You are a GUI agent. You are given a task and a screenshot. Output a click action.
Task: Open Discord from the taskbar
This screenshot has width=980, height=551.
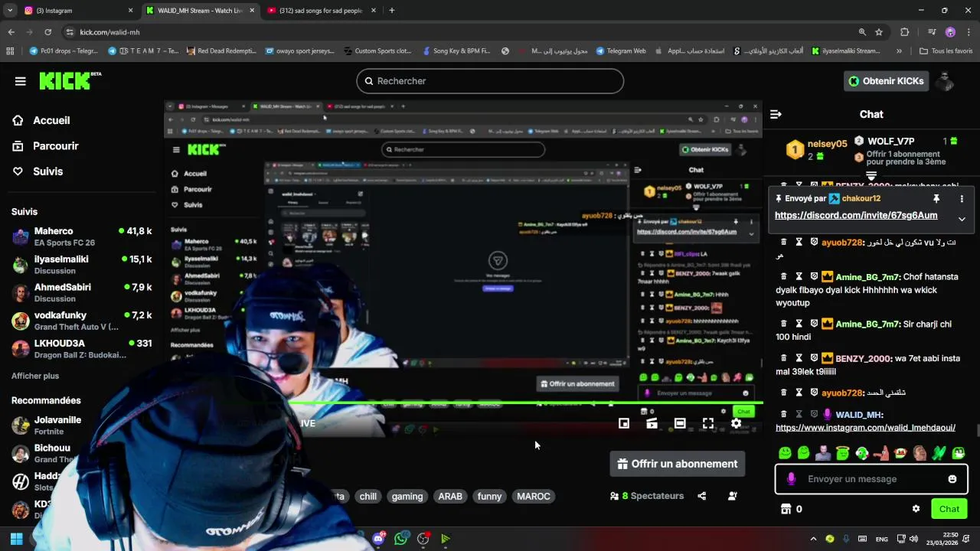[379, 539]
